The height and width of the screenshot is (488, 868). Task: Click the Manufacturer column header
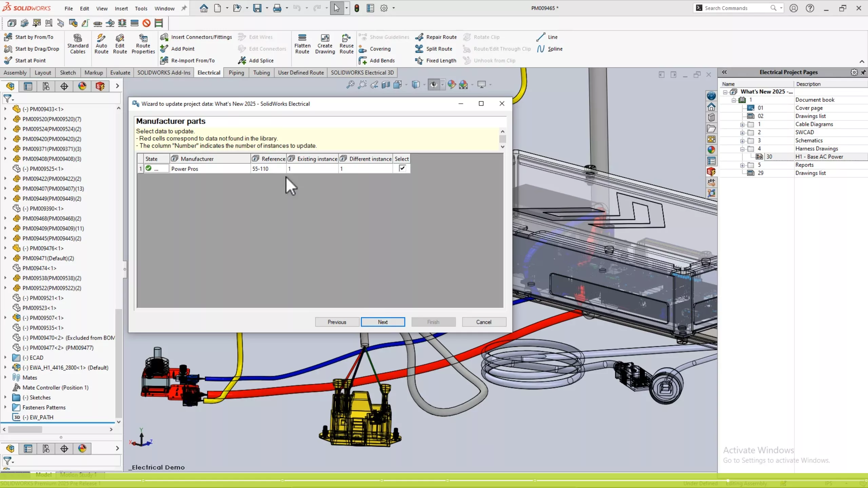click(x=210, y=159)
